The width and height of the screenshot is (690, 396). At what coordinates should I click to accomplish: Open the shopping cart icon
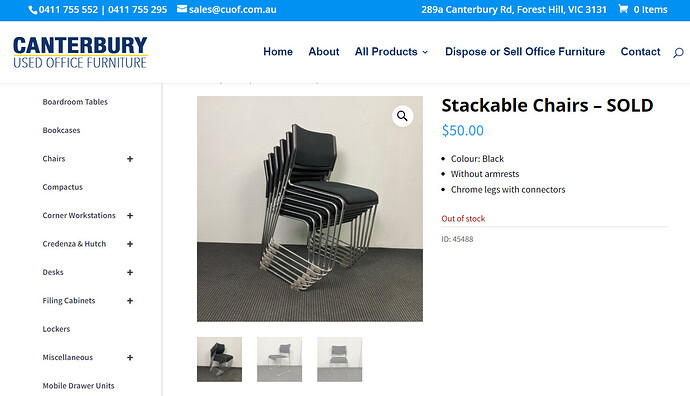(623, 9)
